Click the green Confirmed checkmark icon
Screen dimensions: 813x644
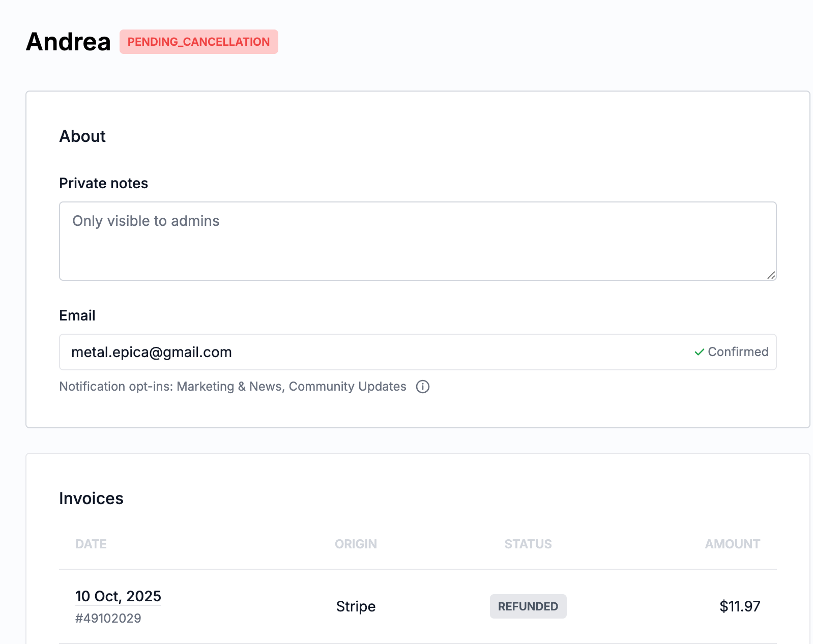click(699, 352)
